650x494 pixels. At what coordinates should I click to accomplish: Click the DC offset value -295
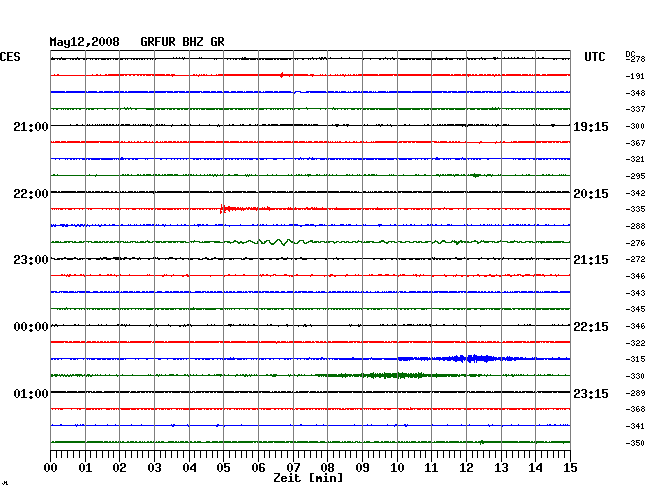coord(635,176)
